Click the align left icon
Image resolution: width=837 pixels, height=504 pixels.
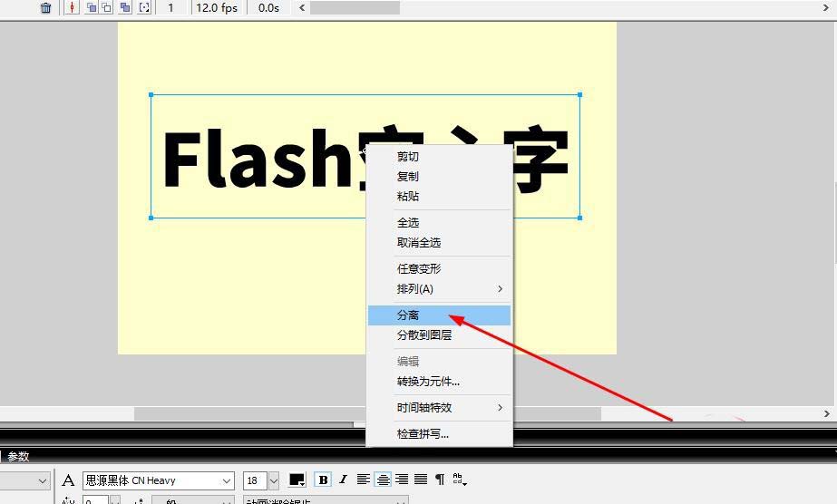point(363,480)
